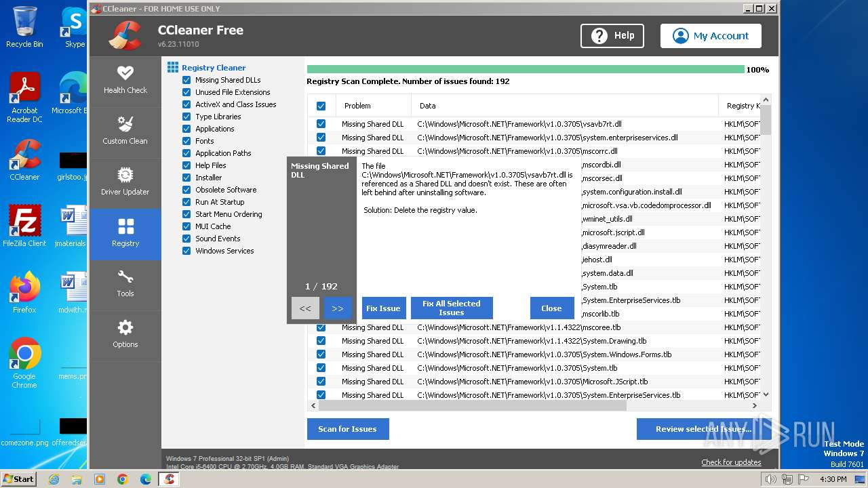Open FileZilla Client desktop icon
Screen dimensions: 868x488
24,226
